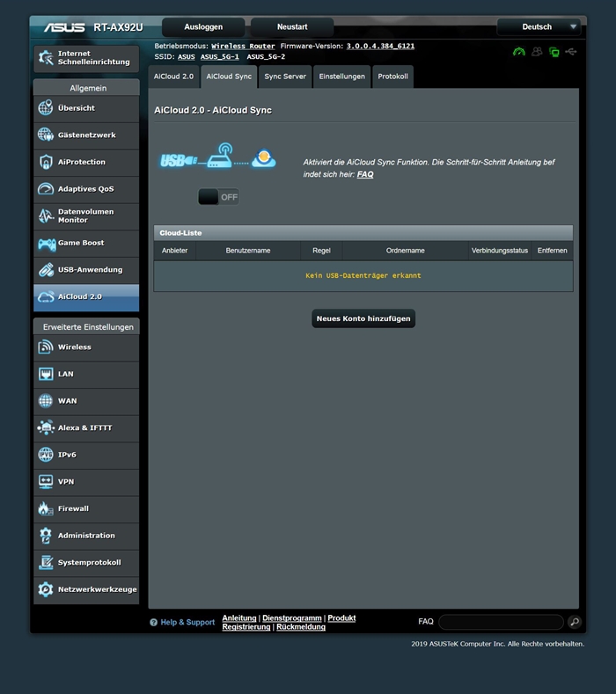The image size is (616, 694).
Task: Switch to the AiCloud 2.0 tab
Action: click(173, 77)
